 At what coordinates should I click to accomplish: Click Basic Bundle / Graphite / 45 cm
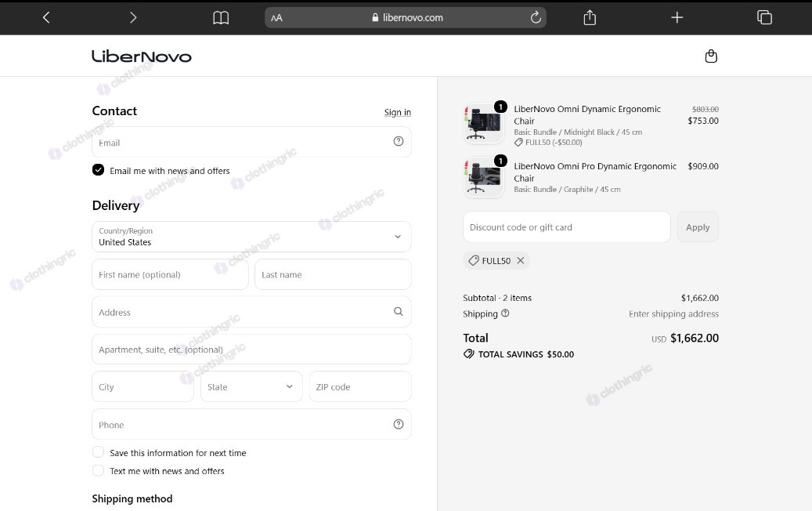(567, 189)
